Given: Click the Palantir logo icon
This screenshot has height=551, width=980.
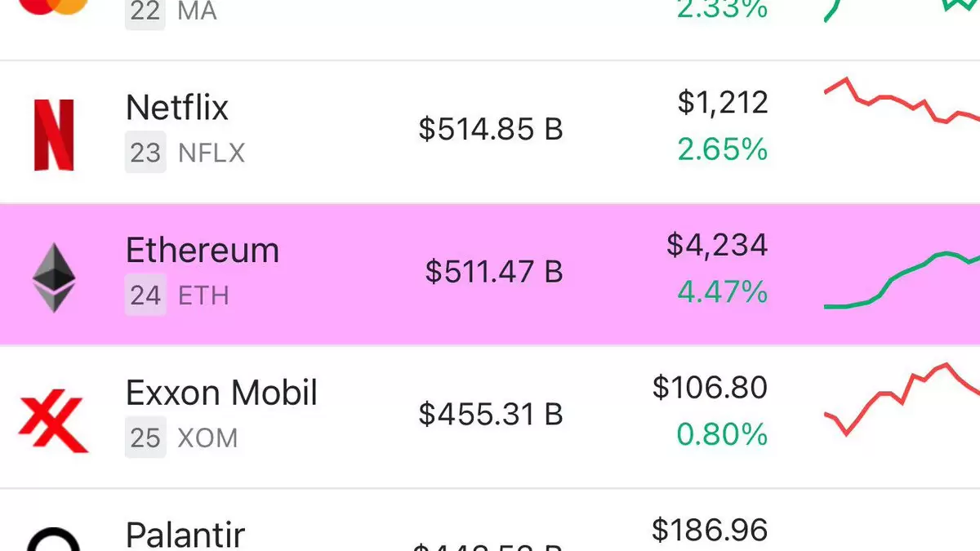Looking at the screenshot, I should pos(54,542).
